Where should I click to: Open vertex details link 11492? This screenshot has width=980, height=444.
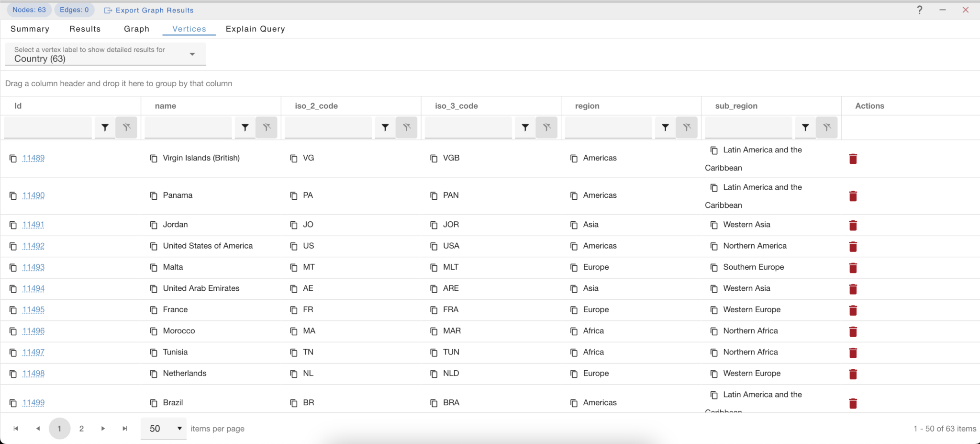click(x=33, y=246)
